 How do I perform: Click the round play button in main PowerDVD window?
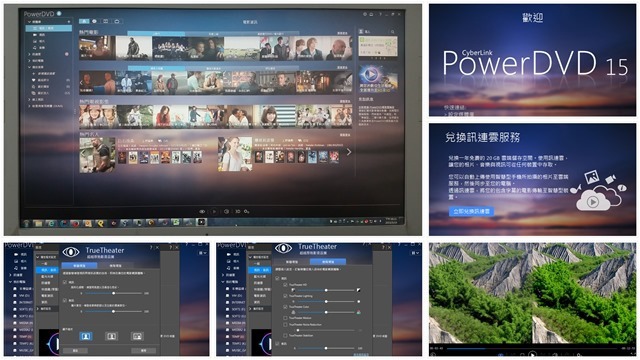tap(214, 211)
